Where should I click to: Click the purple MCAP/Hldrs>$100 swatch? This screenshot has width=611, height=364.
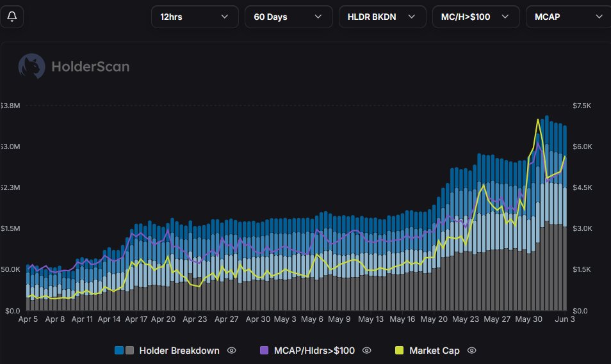point(265,351)
